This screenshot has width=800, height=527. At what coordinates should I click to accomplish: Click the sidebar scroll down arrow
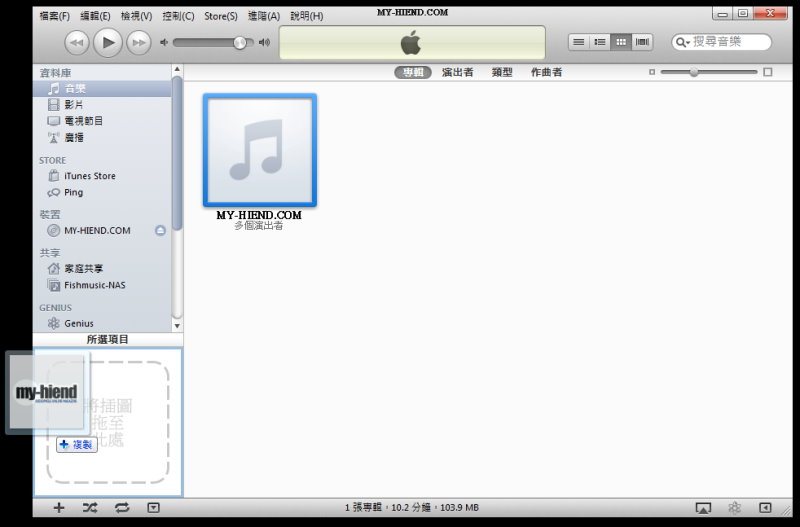click(177, 325)
